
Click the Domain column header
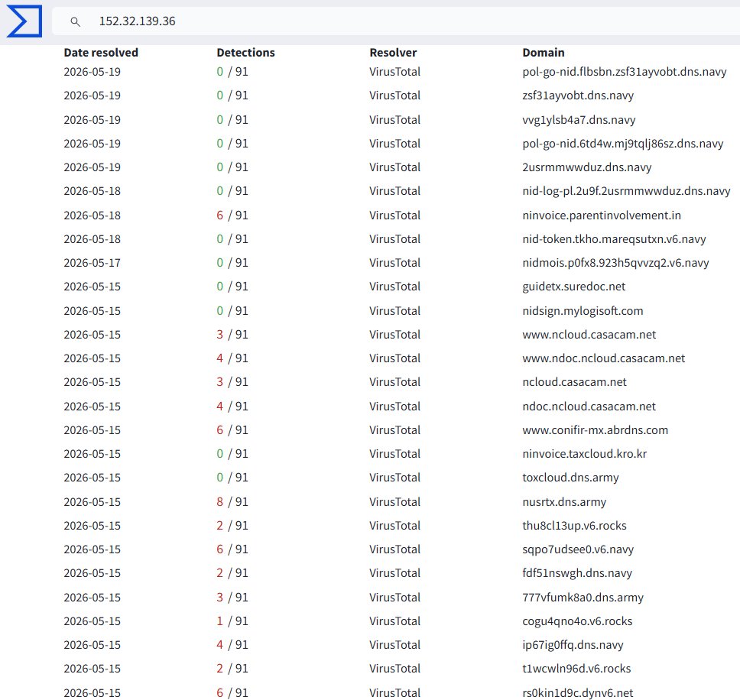(544, 53)
